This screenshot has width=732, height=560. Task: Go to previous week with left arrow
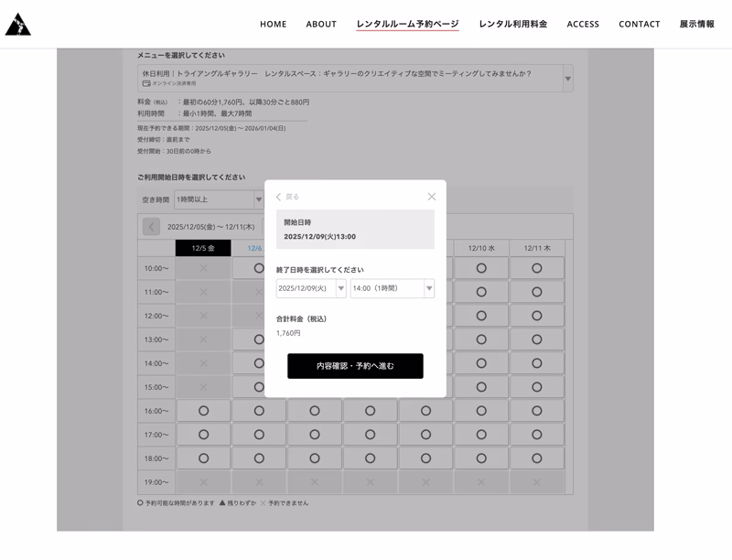tap(151, 227)
